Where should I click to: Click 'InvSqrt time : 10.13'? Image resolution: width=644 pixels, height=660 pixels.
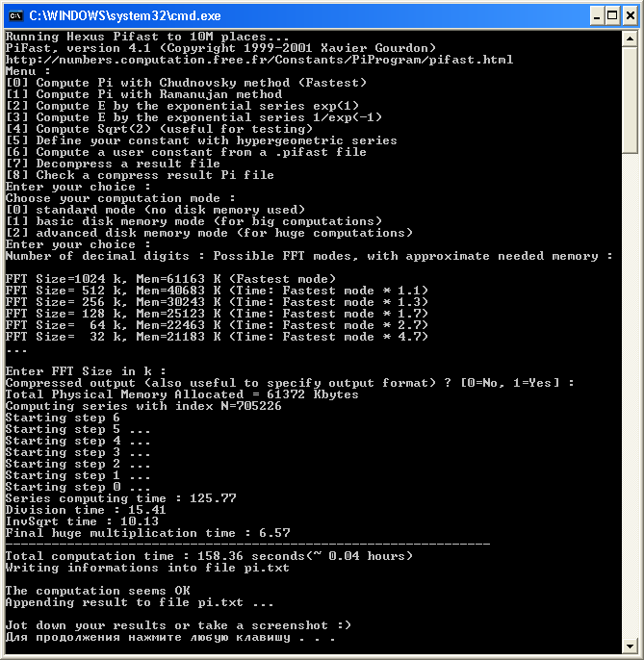pos(82,521)
